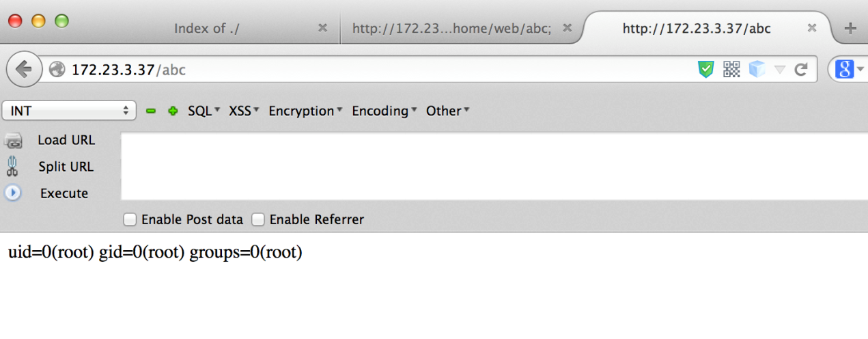This screenshot has height=339, width=868.
Task: Expand the Encryption dropdown menu
Action: pos(306,111)
